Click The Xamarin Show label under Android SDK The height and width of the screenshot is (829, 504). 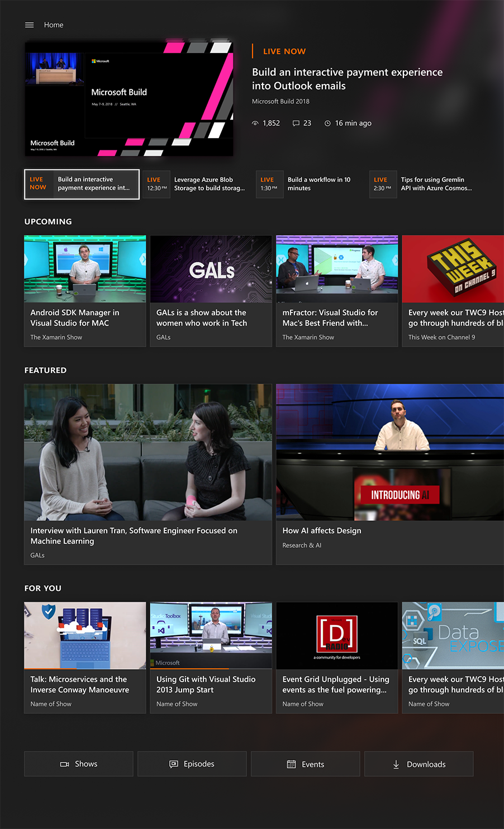[x=56, y=337]
